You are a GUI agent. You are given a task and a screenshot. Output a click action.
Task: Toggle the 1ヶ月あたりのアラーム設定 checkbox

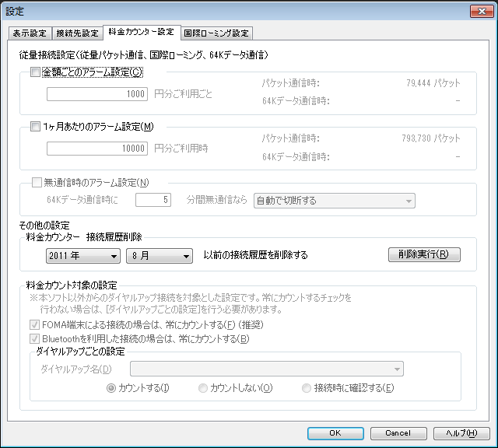(x=35, y=127)
